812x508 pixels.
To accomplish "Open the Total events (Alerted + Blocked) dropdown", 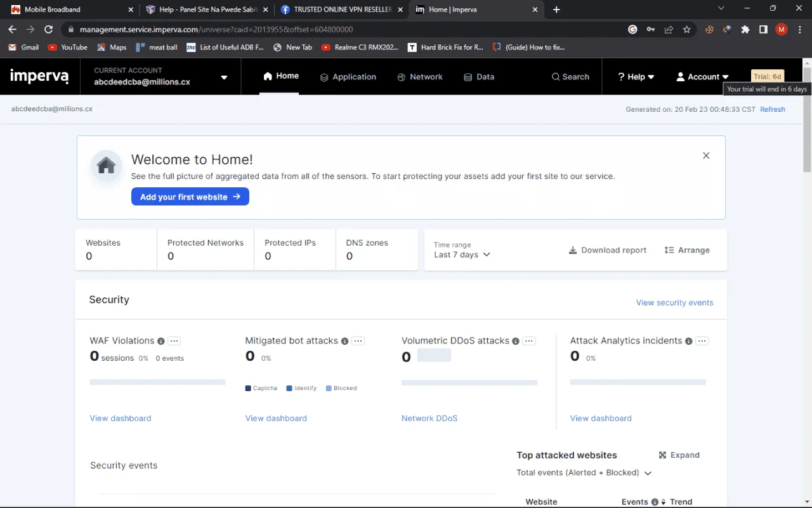I will [584, 472].
